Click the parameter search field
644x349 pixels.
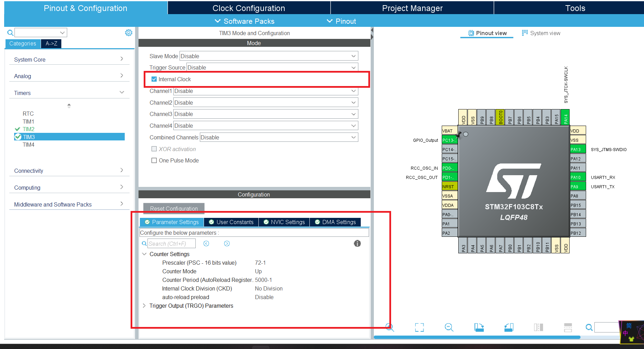pos(172,244)
